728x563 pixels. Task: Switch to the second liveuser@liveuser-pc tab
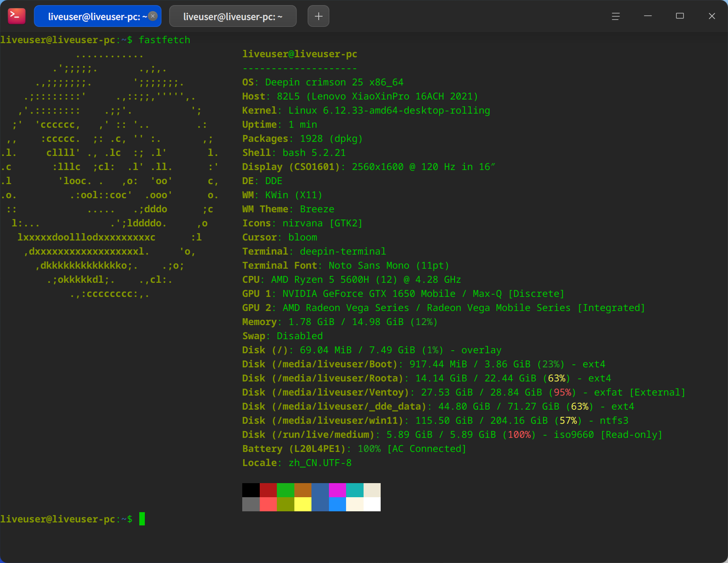[233, 16]
